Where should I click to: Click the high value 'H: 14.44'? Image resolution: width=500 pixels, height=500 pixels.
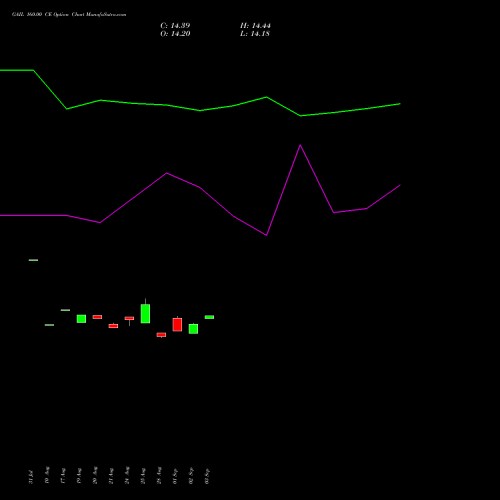coord(255,26)
